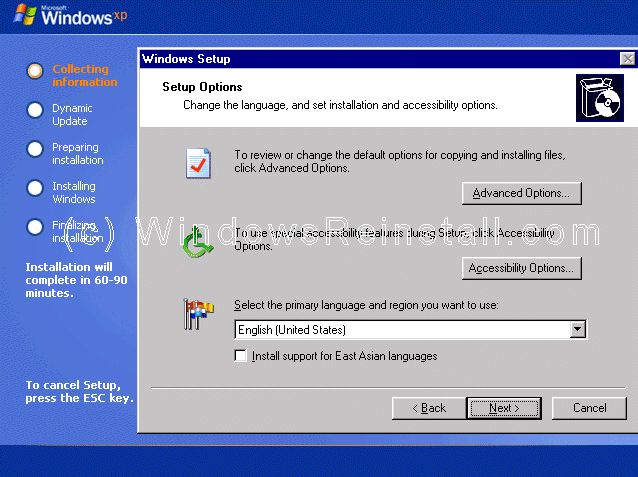Click the green accessibility icon
This screenshot has height=477, width=638.
pos(197,242)
